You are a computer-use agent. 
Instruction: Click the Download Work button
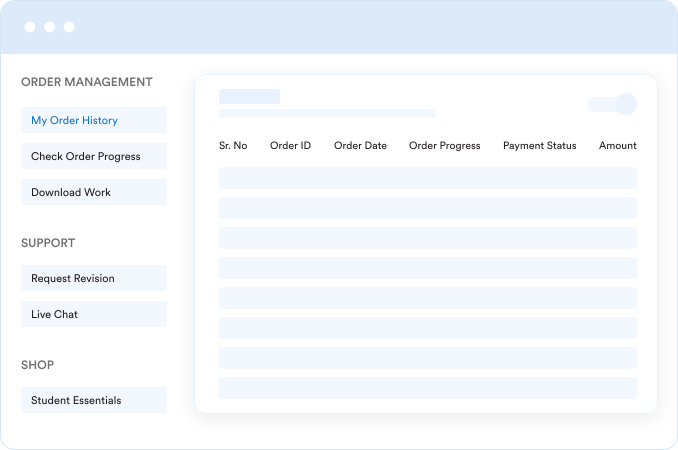93,192
